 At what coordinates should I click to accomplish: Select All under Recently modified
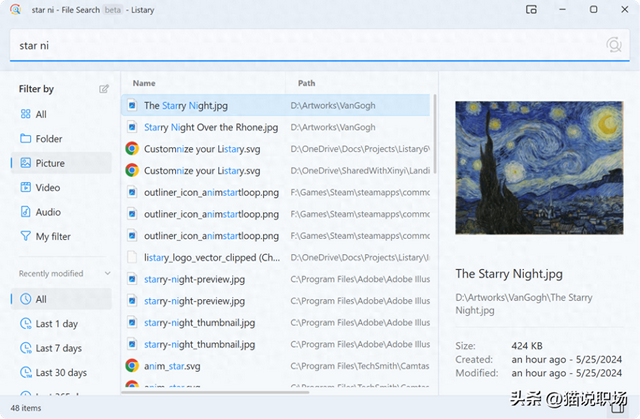[61, 299]
